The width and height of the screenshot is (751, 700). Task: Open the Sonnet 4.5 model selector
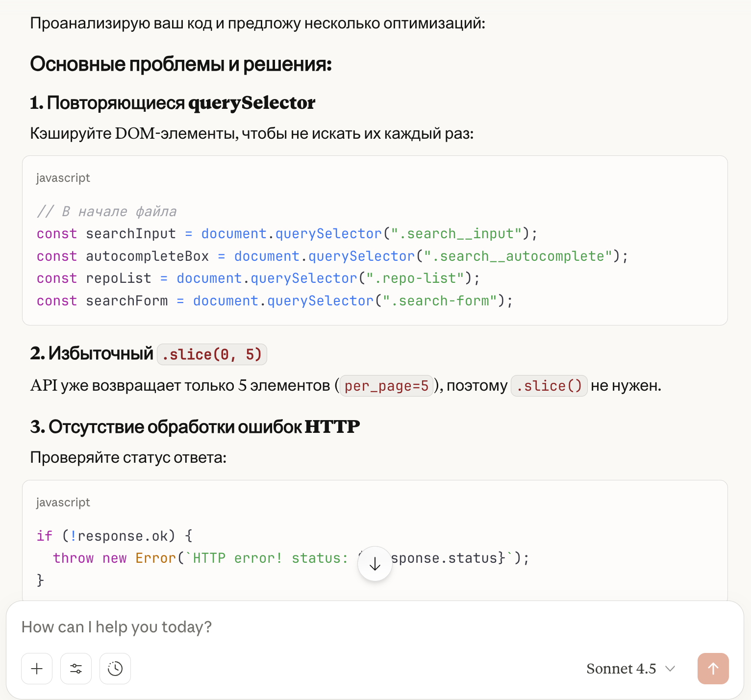pyautogui.click(x=630, y=669)
